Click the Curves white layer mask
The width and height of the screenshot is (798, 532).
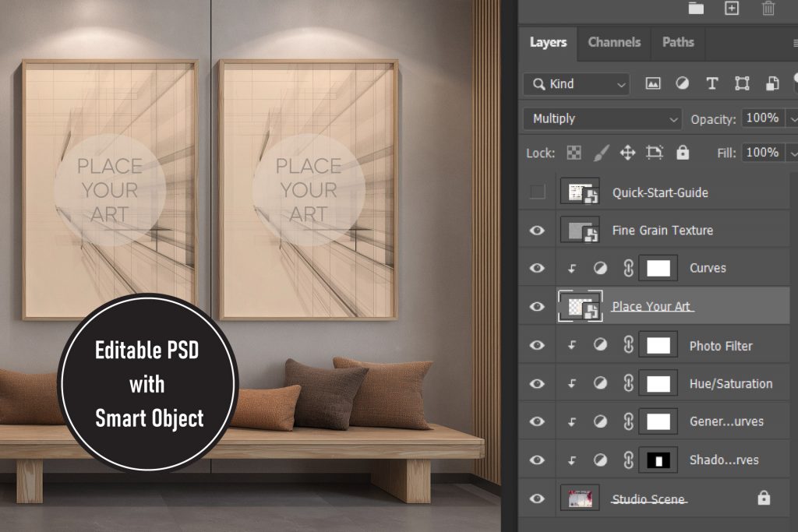point(658,268)
